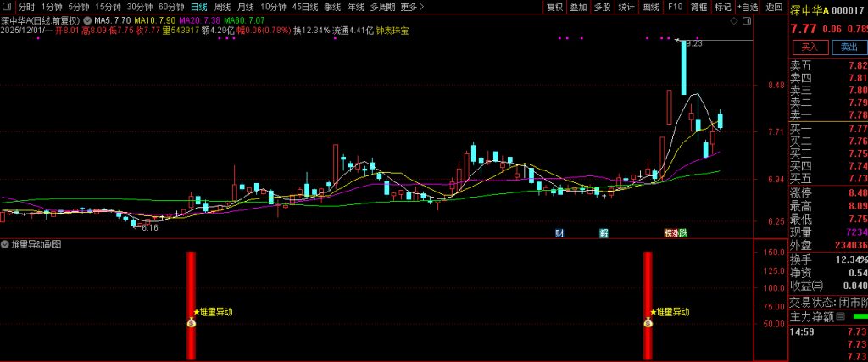Click the 钟表珠宝 sector link
Viewport: 868px width, 362px height.
(392, 31)
